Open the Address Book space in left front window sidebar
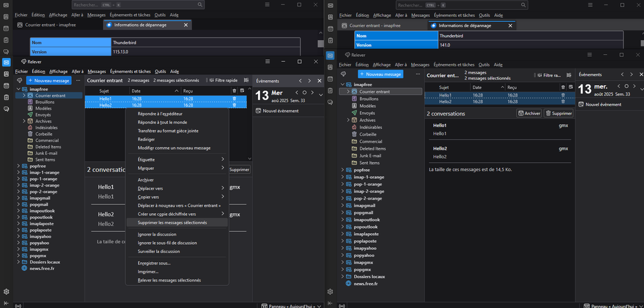 click(x=6, y=74)
